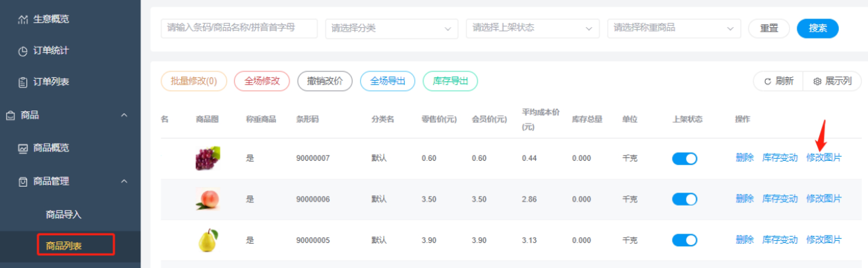Open the 请选择称重商品 dropdown
This screenshot has height=268, width=868.
pos(674,28)
